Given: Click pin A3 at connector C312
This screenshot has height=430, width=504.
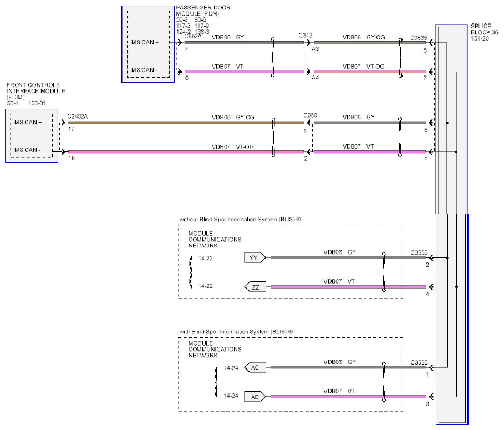Looking at the screenshot, I should pos(315,49).
